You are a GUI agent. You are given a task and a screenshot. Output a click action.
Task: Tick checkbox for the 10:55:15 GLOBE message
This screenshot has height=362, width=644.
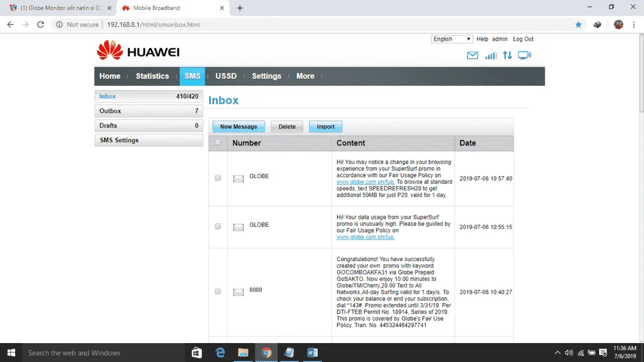pyautogui.click(x=217, y=226)
